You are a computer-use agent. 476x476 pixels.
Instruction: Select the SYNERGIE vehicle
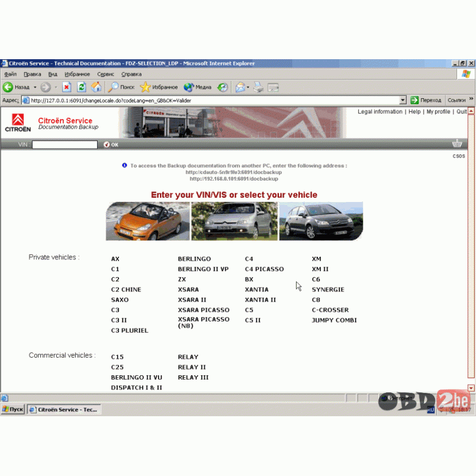coord(328,289)
